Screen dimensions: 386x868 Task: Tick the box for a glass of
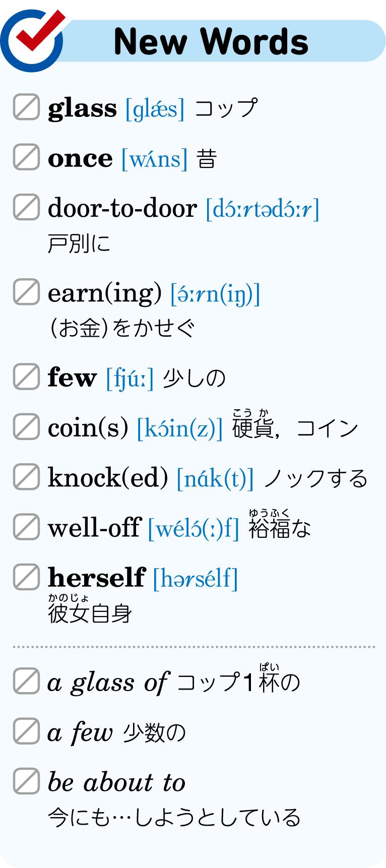[26, 681]
